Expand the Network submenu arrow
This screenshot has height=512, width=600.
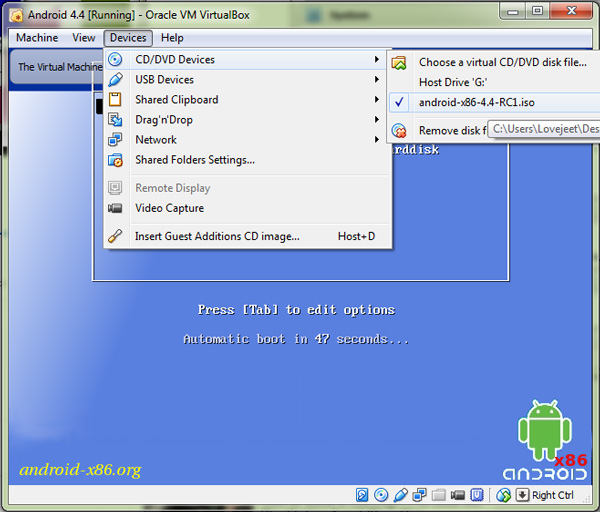pyautogui.click(x=377, y=140)
